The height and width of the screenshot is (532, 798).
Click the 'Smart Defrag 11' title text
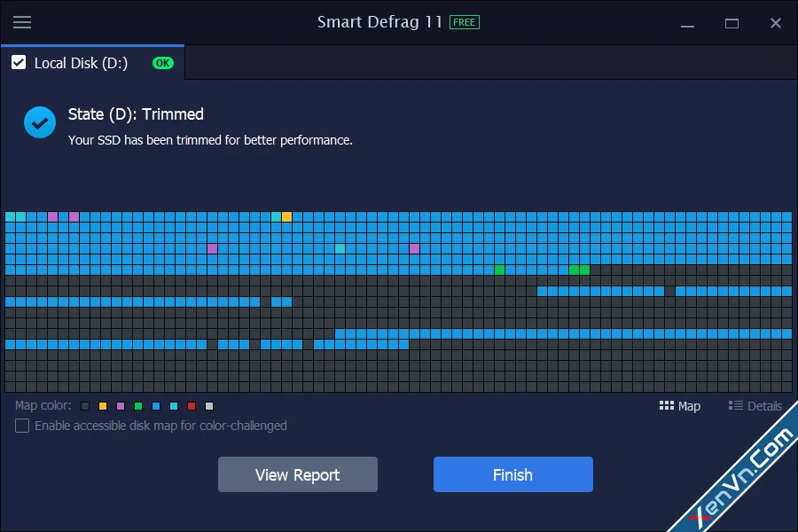[379, 22]
